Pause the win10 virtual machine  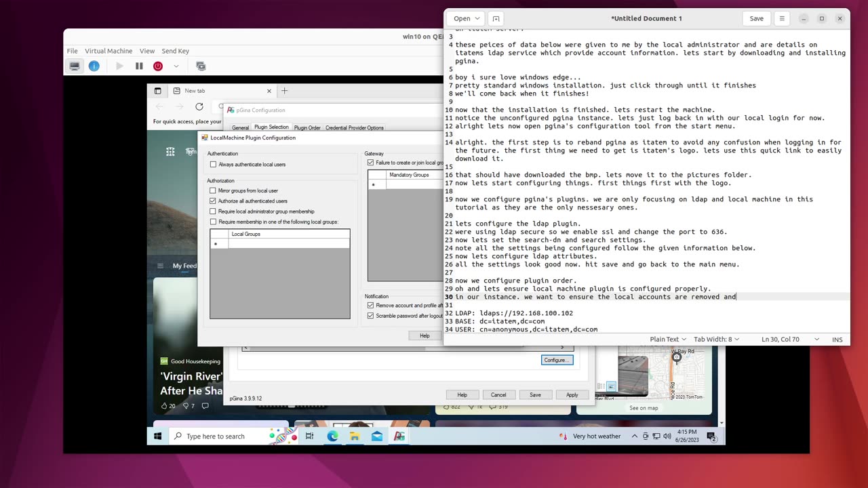(139, 66)
